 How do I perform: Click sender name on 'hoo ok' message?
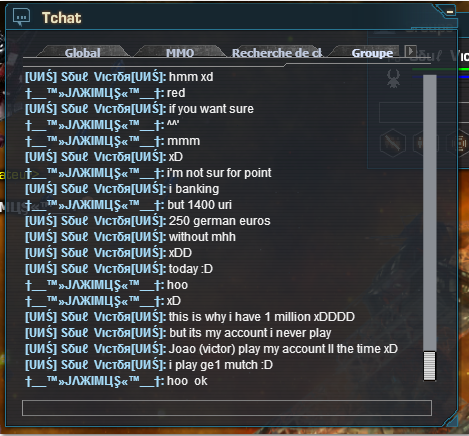coord(95,381)
